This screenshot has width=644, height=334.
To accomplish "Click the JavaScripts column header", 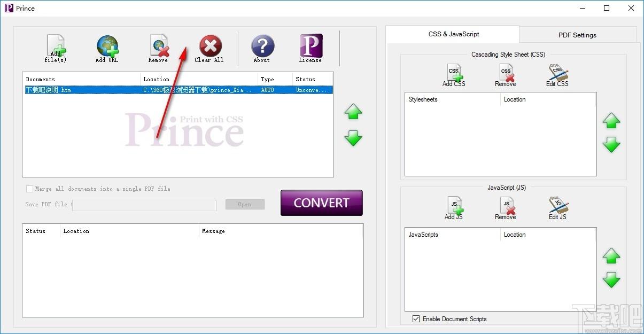I will coord(453,235).
